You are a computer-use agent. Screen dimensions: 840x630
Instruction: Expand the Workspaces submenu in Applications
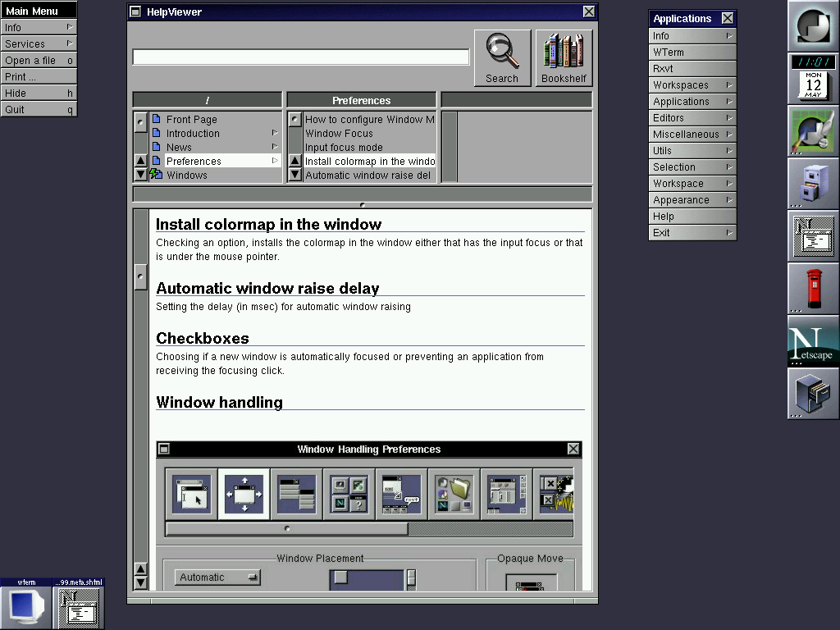point(692,85)
